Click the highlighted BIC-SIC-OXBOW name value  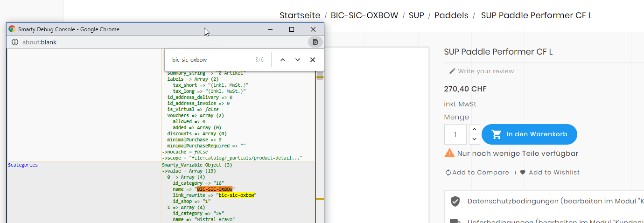215,189
